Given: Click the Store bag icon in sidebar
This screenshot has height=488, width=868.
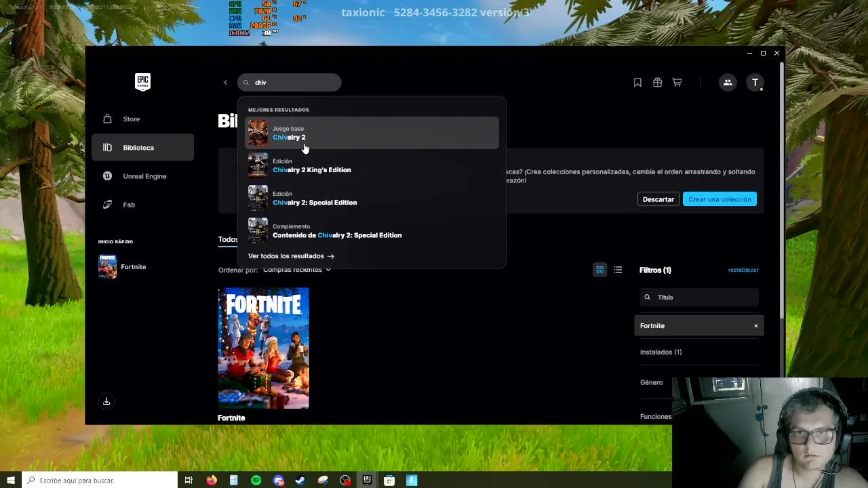Looking at the screenshot, I should [x=107, y=119].
